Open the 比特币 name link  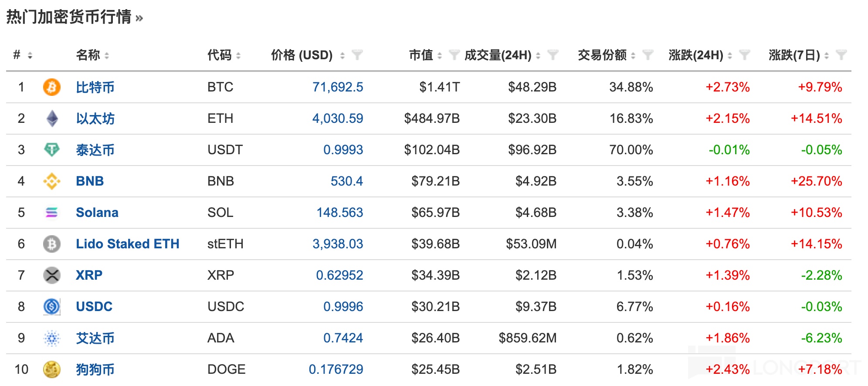(x=95, y=87)
